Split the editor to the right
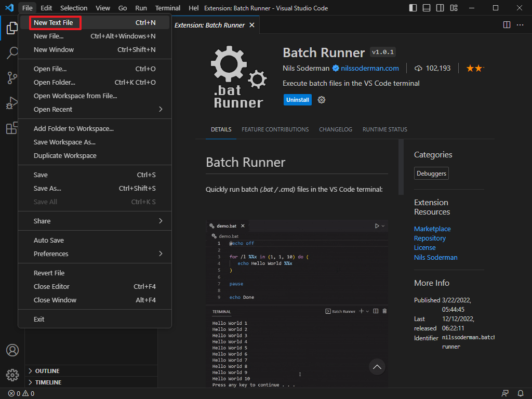The image size is (532, 399). [x=507, y=25]
